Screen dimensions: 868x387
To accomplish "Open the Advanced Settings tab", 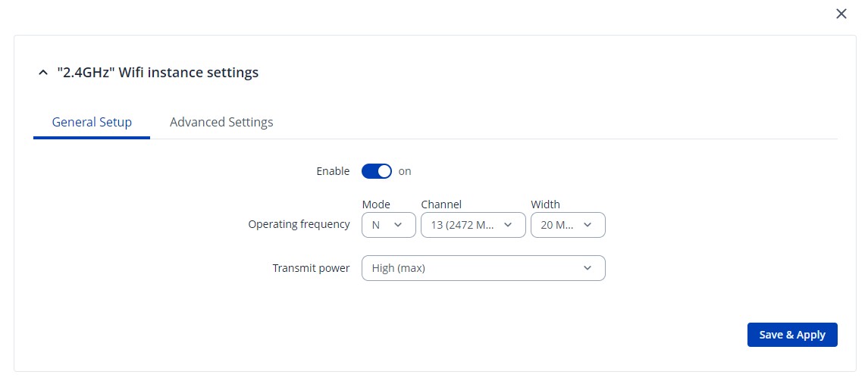I will pos(221,122).
